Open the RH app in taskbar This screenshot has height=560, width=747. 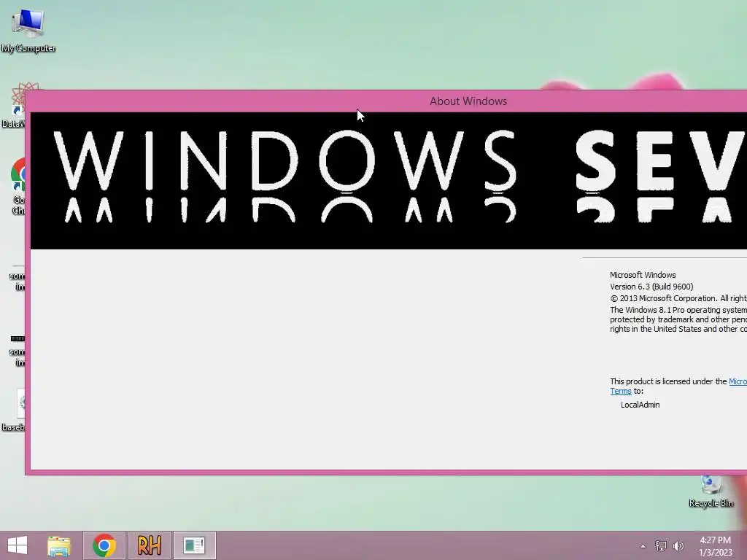click(x=149, y=545)
